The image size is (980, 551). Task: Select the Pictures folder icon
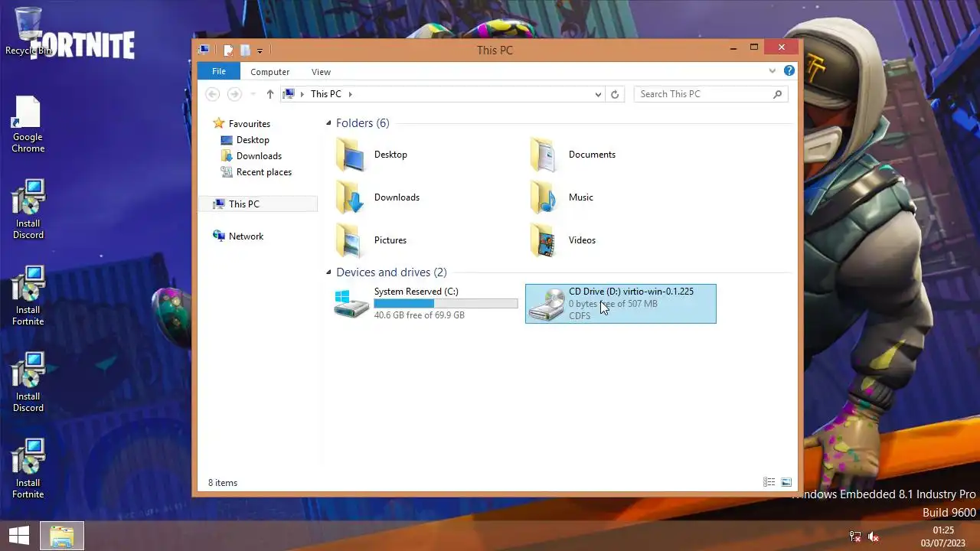coord(351,240)
